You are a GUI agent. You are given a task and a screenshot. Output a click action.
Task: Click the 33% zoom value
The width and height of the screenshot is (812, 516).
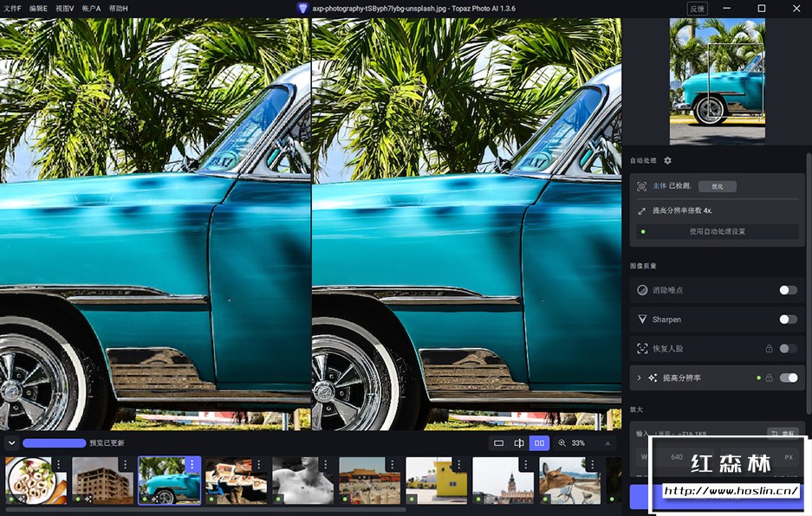click(578, 443)
